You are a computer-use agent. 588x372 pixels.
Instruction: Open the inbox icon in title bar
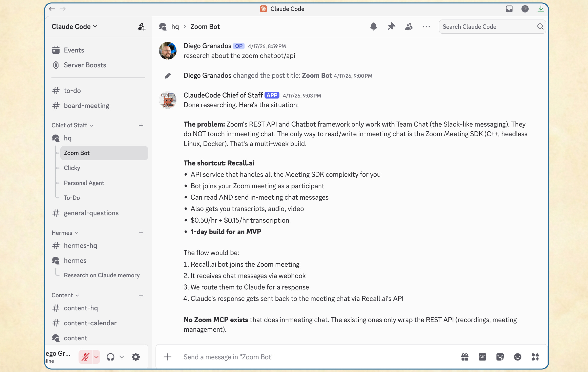509,9
